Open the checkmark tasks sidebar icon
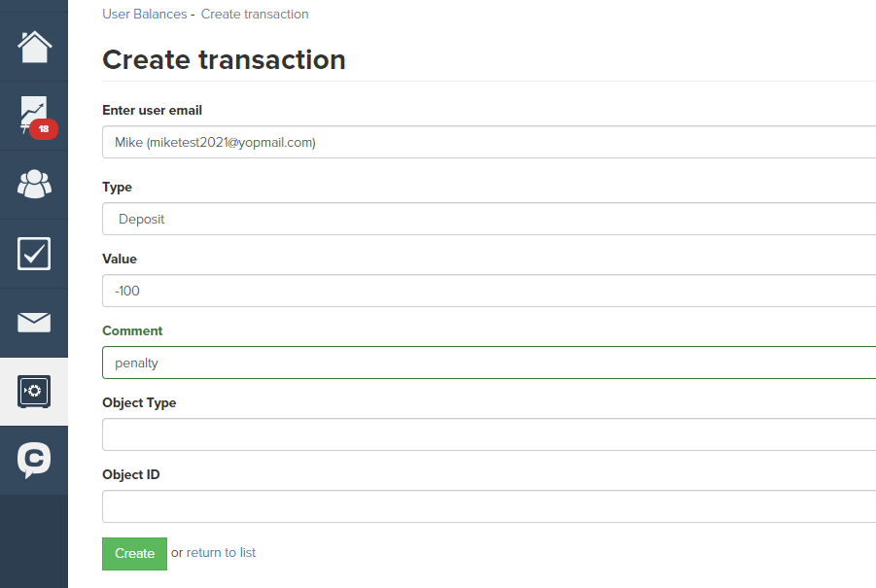This screenshot has height=588, width=876. (x=34, y=254)
